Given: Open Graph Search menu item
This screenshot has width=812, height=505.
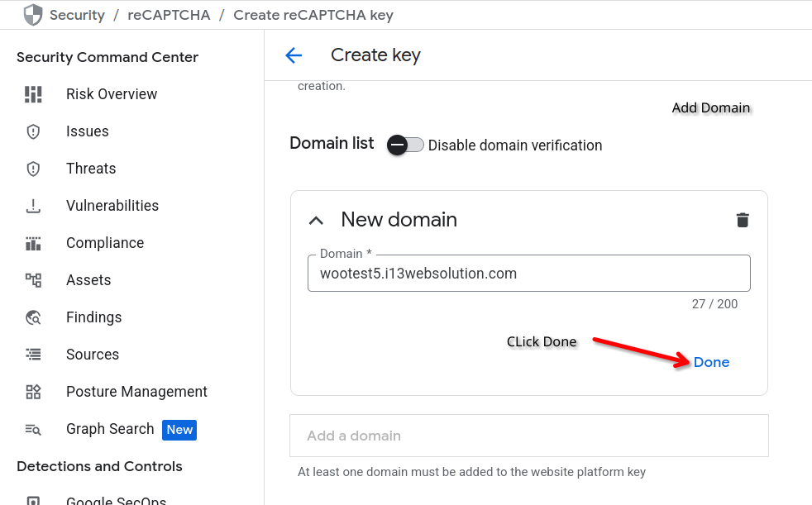Looking at the screenshot, I should coord(110,429).
